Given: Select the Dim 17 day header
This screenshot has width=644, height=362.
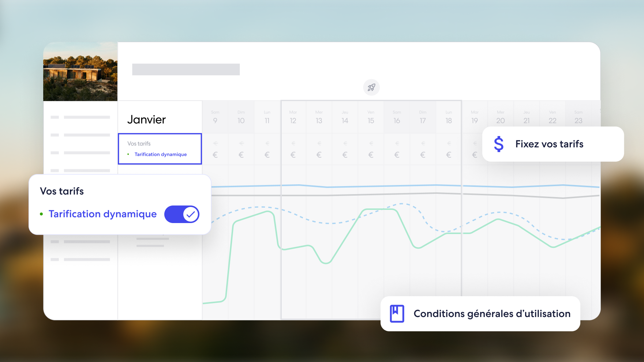Looking at the screenshot, I should tap(423, 117).
